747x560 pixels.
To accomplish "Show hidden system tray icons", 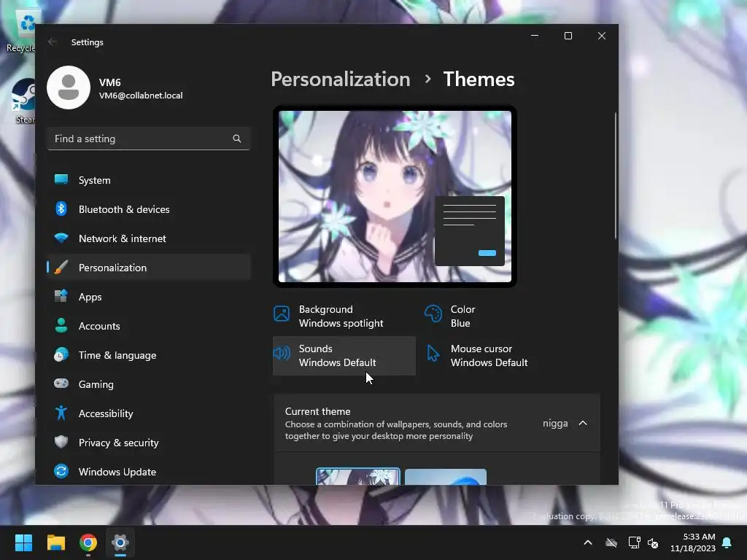I will [x=588, y=542].
